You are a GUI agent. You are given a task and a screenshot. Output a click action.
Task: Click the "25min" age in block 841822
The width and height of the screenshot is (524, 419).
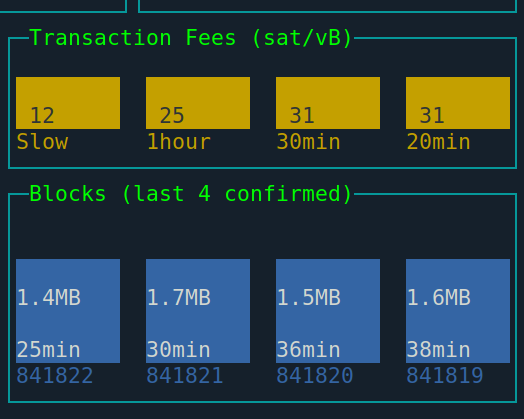(49, 350)
